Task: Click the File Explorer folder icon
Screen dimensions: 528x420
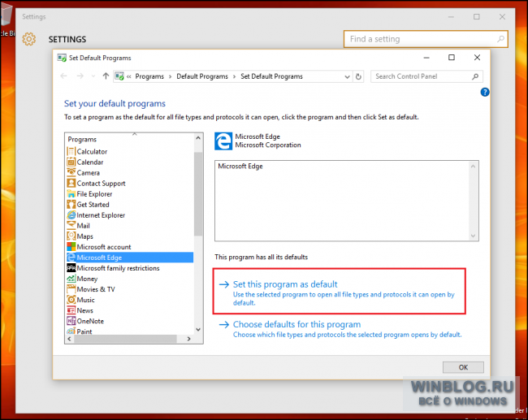Action: 71,194
